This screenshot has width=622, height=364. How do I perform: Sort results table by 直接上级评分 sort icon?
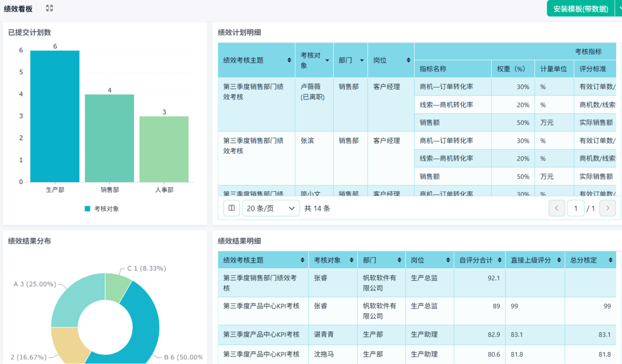pos(559,260)
